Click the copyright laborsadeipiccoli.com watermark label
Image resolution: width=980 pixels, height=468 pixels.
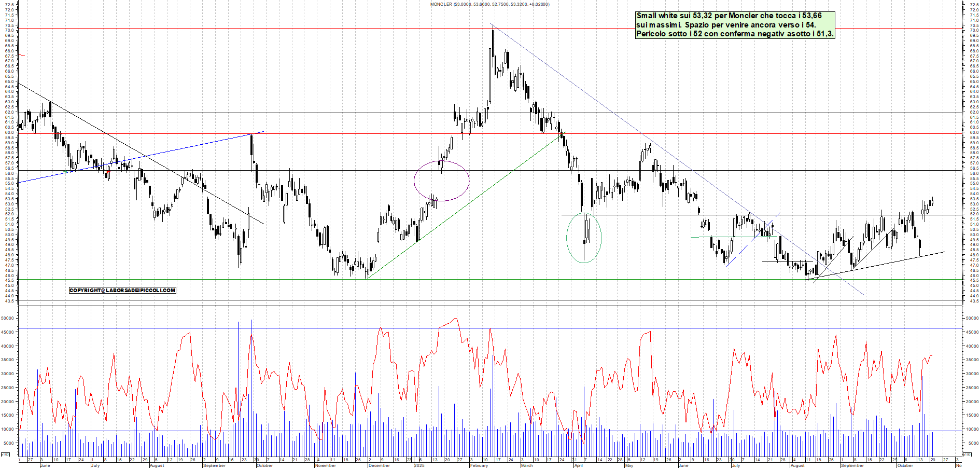[122, 290]
